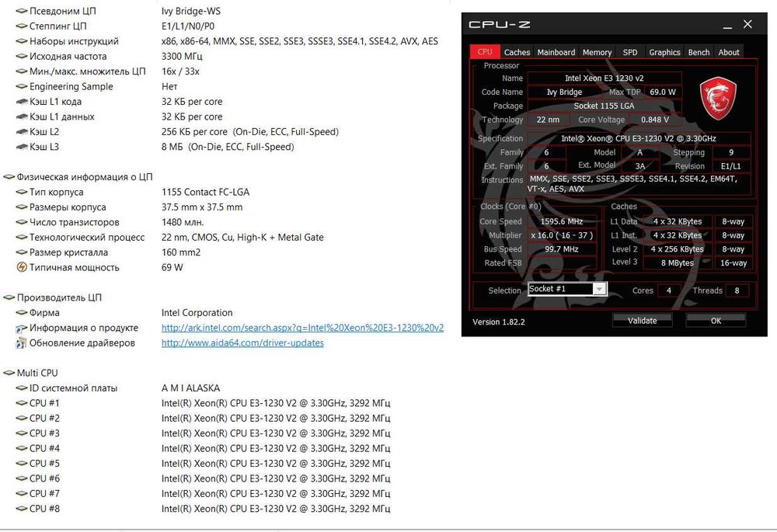Viewport: 777px width, 532px height.
Task: Click the 1595.6 MHz Core Speed field
Action: (x=562, y=221)
